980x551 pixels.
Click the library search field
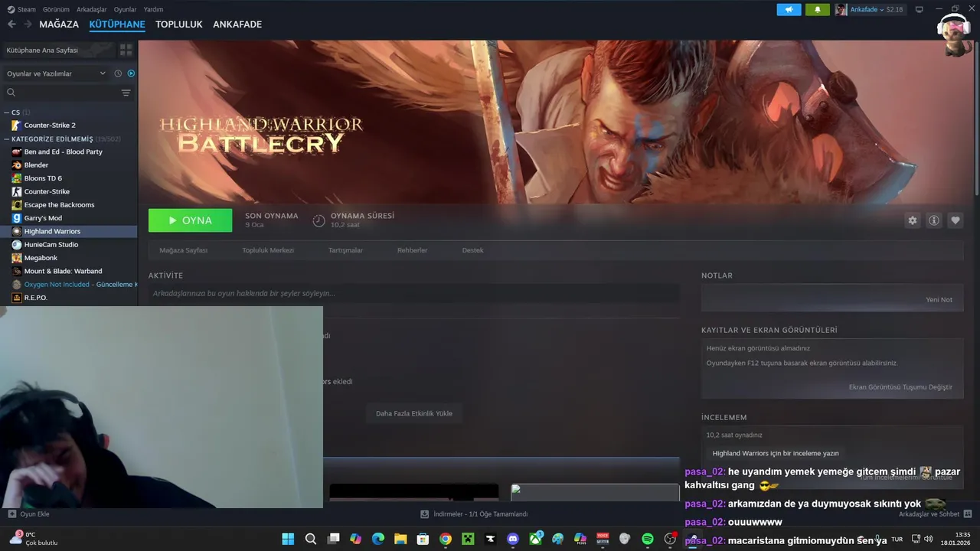[x=67, y=93]
